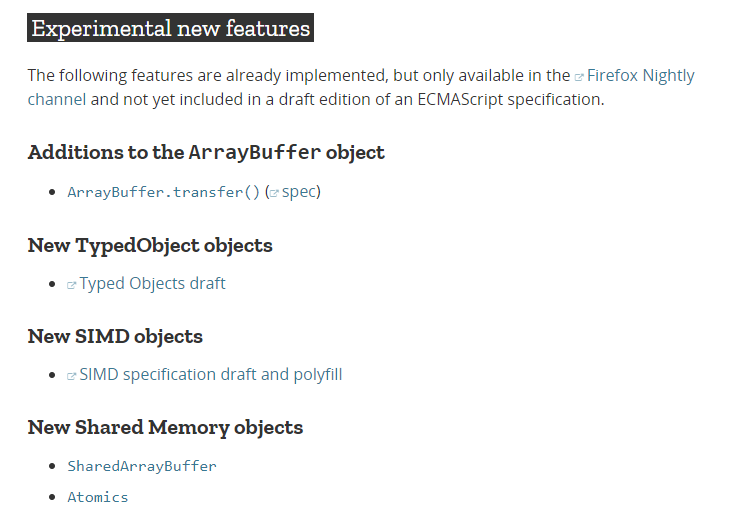Click the external icon beside SIMD specification draft

72,376
